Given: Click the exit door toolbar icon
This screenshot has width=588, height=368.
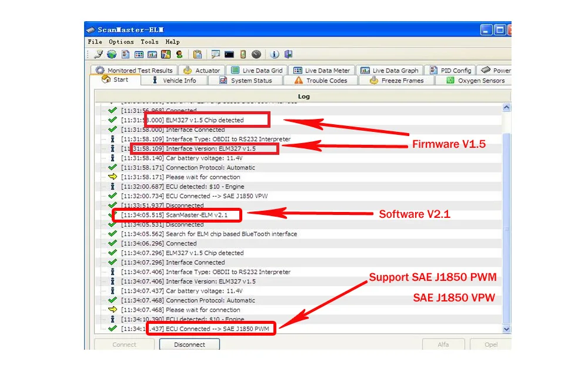Looking at the screenshot, I should 288,54.
